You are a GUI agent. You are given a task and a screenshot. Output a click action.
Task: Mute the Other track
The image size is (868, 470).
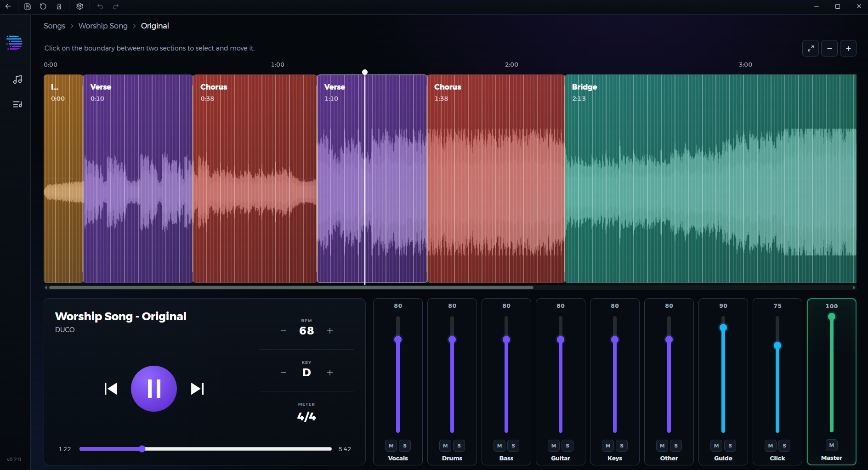662,446
